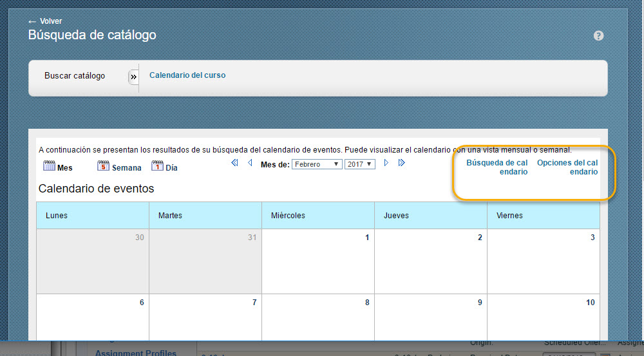Expand the Buscar catálogo panel chevron
Screen dimensions: 644x356
click(x=133, y=77)
